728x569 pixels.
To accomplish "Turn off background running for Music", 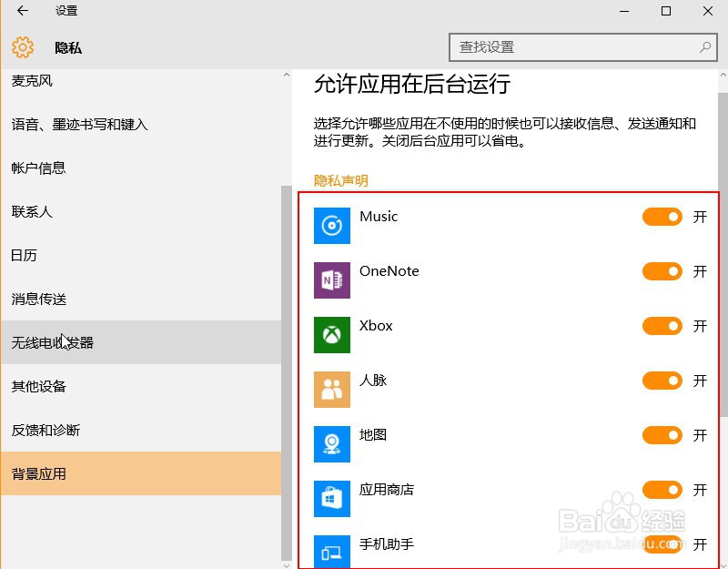I will [662, 217].
